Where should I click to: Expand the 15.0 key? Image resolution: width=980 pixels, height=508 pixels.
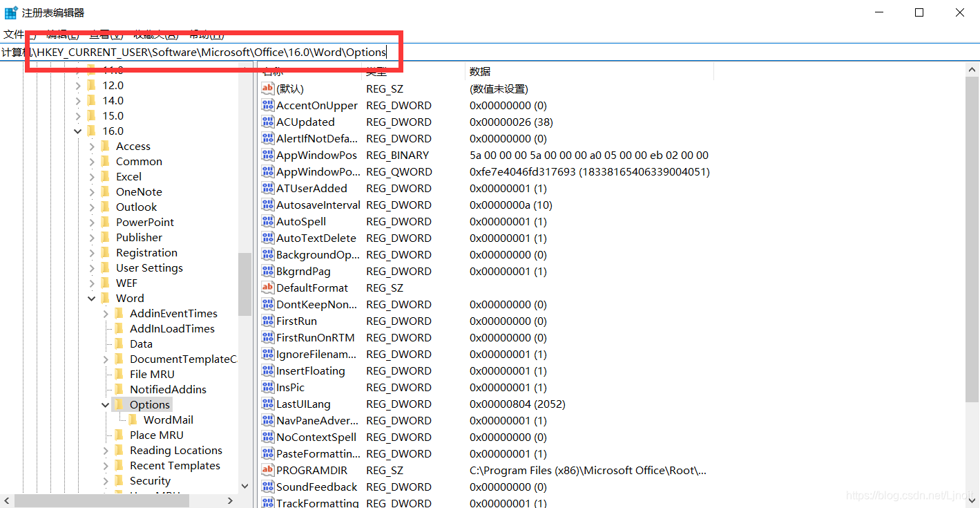(x=78, y=115)
